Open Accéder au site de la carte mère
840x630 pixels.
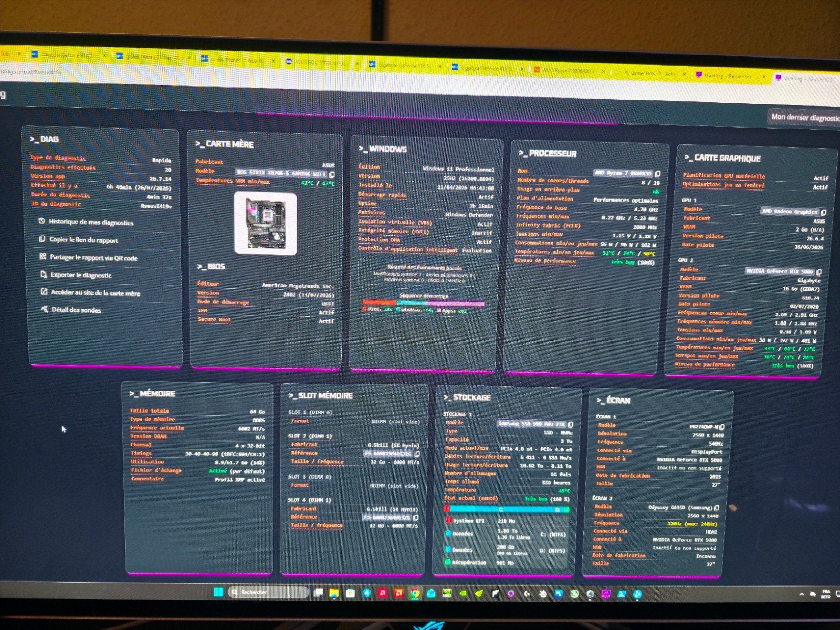(96, 293)
